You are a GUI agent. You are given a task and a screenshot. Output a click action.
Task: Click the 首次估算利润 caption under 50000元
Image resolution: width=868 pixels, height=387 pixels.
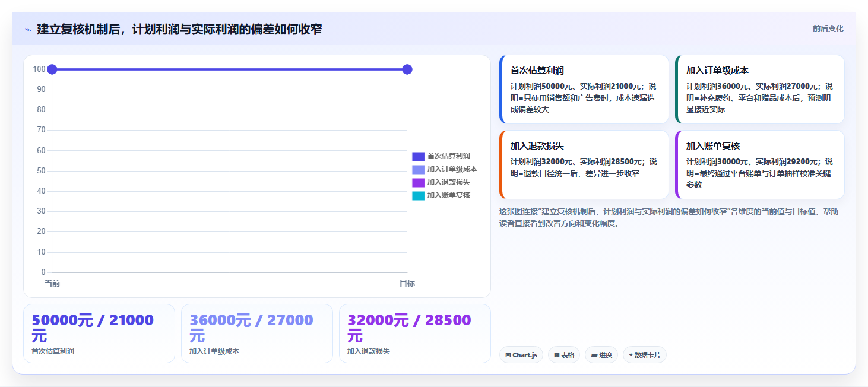pos(53,351)
